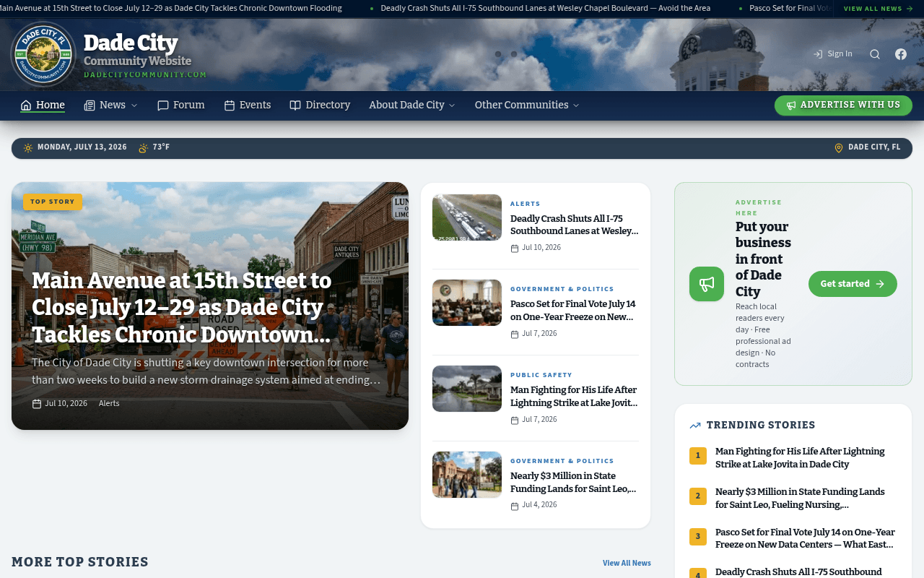The image size is (924, 578).
Task: Open the News menu
Action: coord(110,105)
